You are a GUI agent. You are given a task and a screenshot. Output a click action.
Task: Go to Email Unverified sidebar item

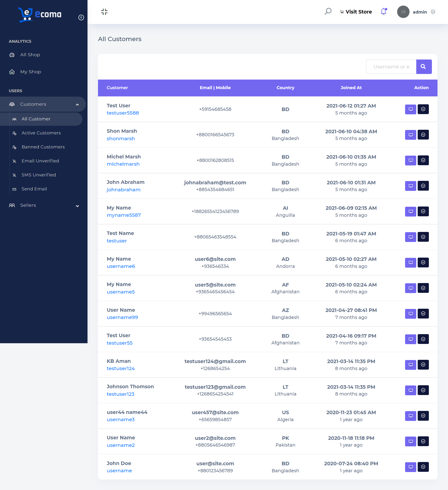[x=40, y=161]
